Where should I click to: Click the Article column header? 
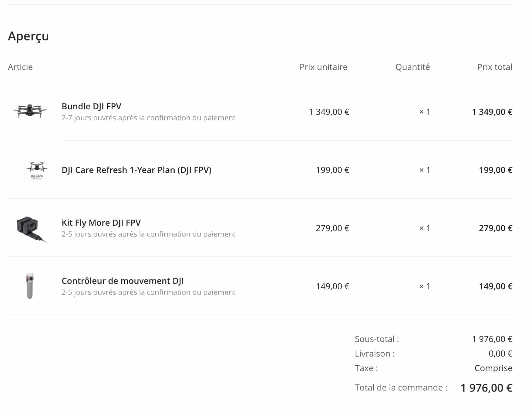tap(20, 67)
